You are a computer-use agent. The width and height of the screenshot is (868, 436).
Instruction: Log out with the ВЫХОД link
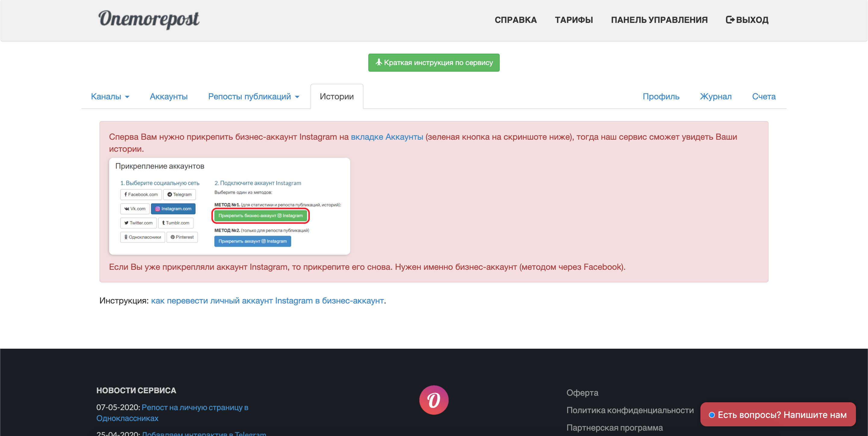[747, 20]
